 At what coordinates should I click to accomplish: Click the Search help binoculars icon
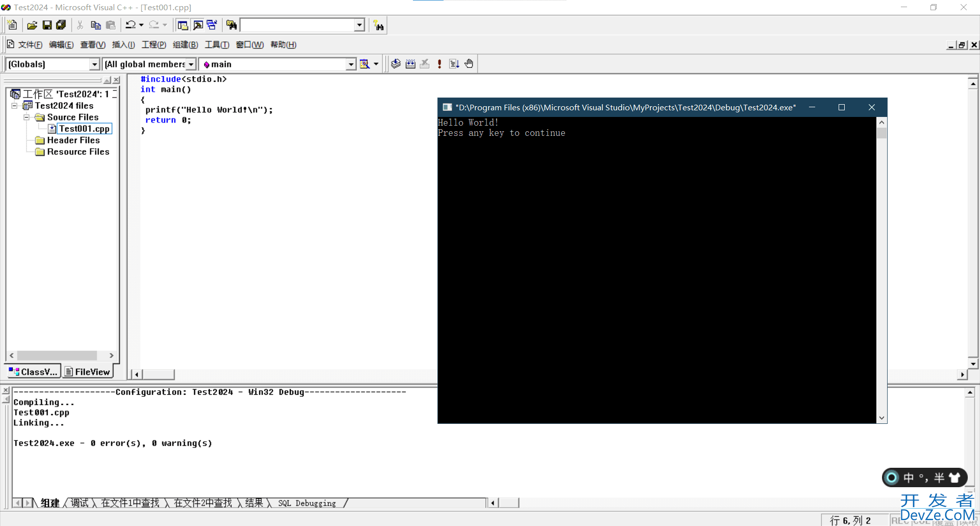pyautogui.click(x=379, y=26)
